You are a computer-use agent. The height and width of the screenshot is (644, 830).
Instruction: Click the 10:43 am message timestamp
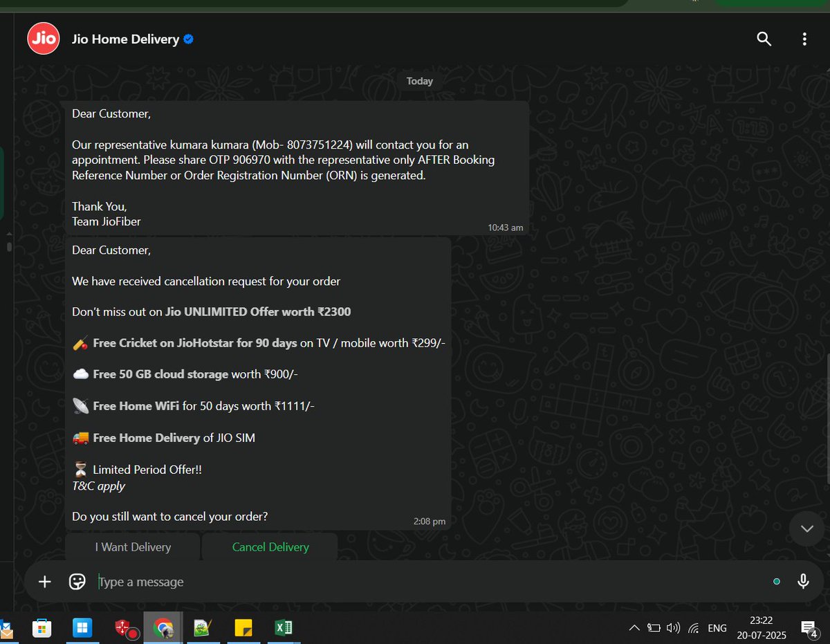[x=506, y=227]
